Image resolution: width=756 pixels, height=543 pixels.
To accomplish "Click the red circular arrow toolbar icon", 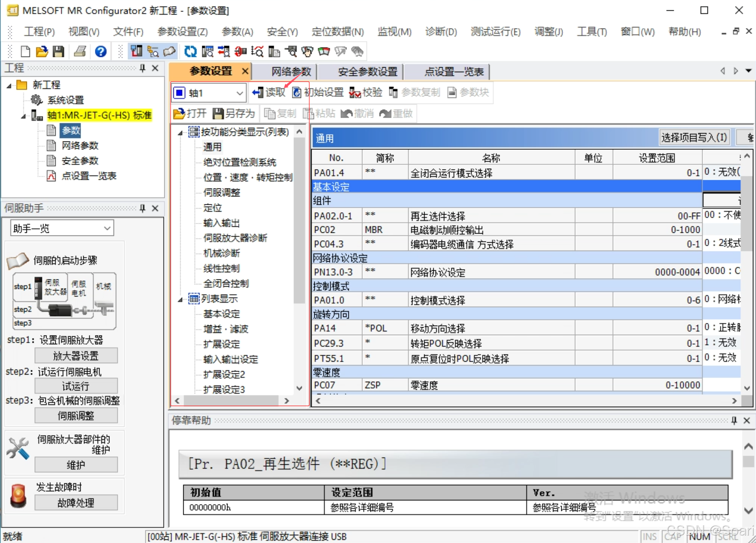I will (240, 51).
